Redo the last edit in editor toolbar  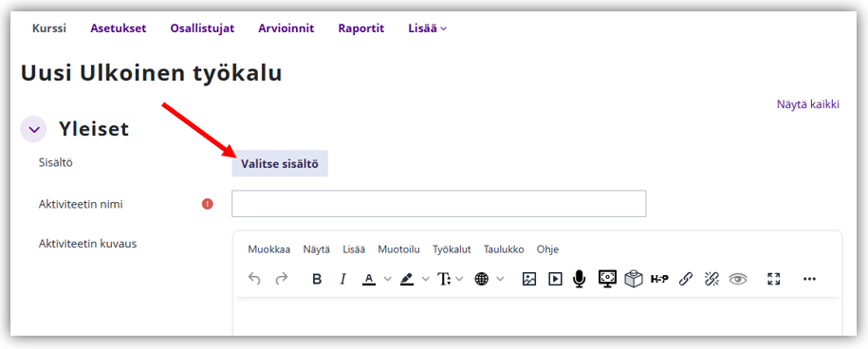click(x=282, y=280)
